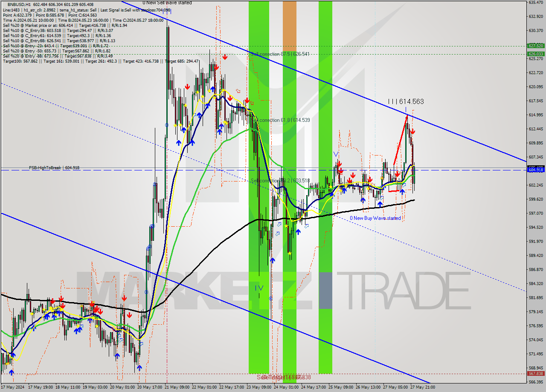Click the 579.145 price axis label

pos(535,311)
